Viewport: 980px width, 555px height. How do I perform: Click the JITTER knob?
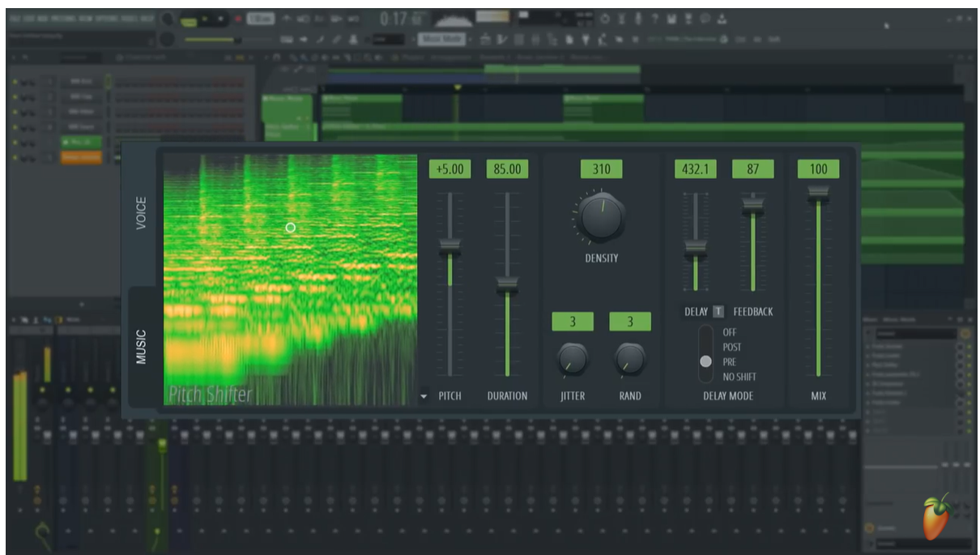(573, 359)
